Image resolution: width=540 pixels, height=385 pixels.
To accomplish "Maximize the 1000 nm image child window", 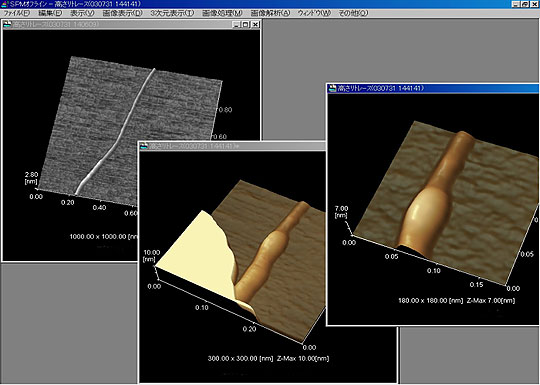I will (x=245, y=24).
